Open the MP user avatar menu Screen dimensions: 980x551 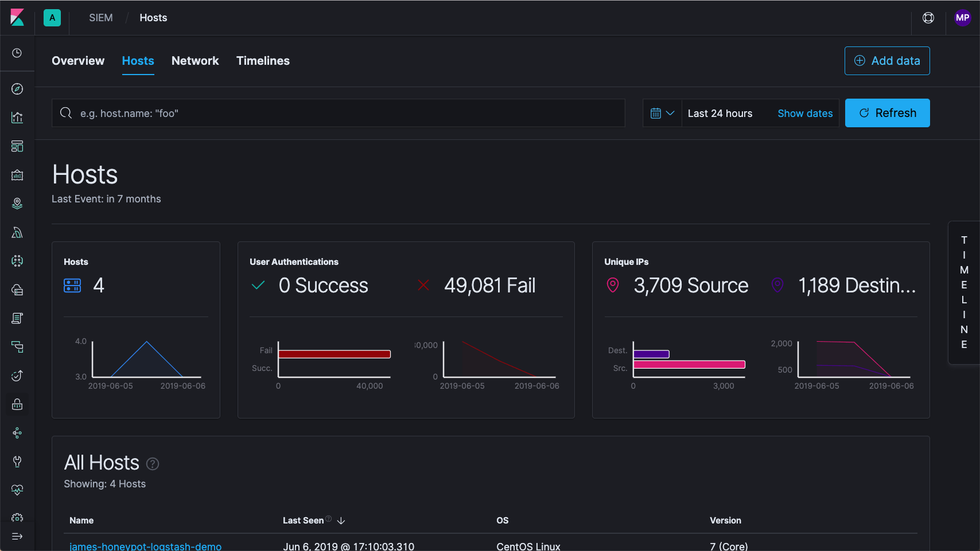962,18
